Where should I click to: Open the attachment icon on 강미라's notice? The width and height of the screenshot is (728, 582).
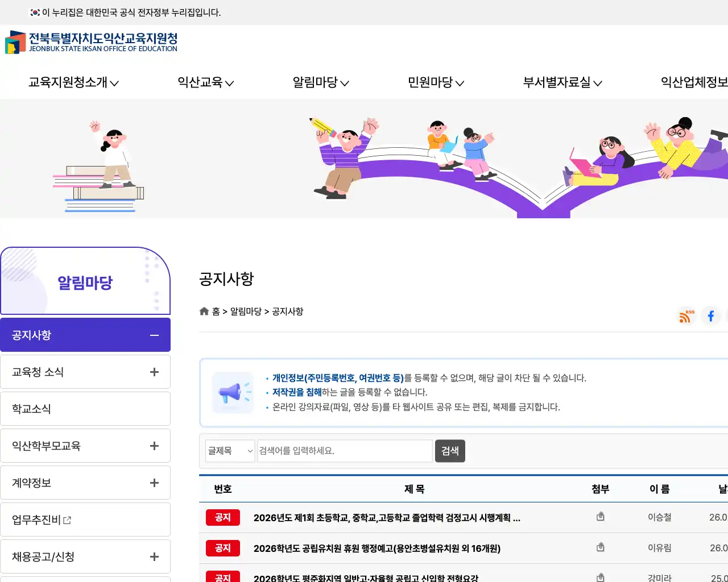coord(600,577)
